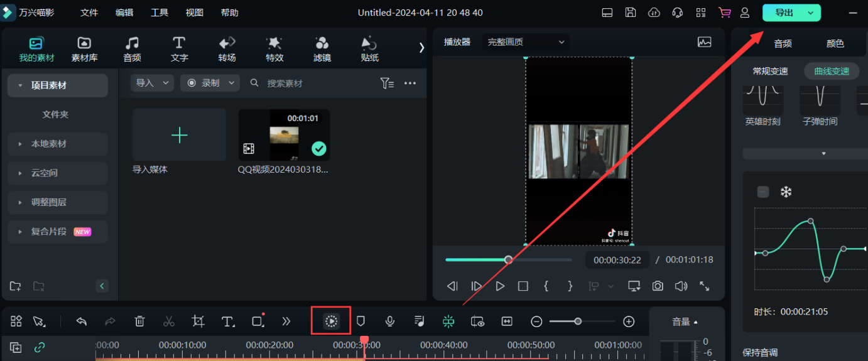Expand the 云空间 section
868x361 pixels.
(x=20, y=173)
